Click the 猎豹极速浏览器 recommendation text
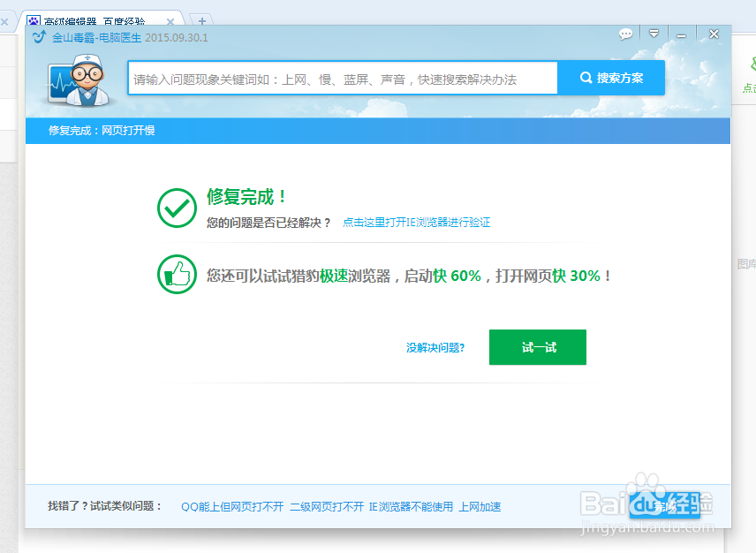 click(408, 276)
